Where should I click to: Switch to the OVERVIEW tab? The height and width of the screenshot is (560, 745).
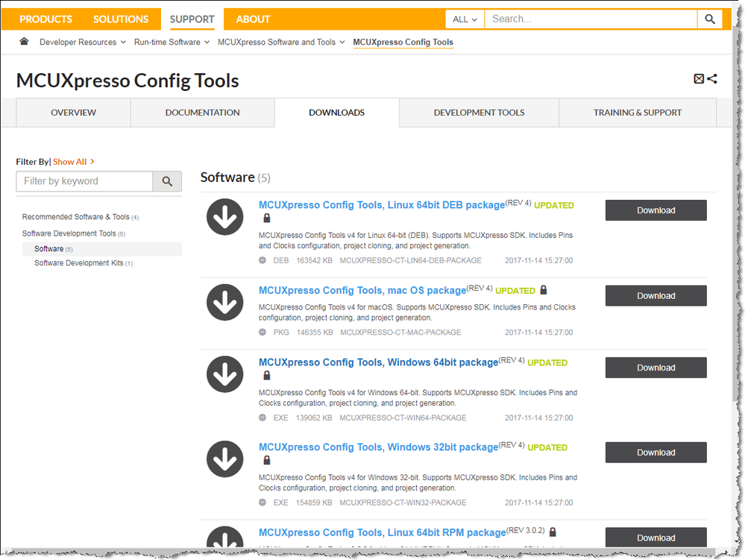74,113
